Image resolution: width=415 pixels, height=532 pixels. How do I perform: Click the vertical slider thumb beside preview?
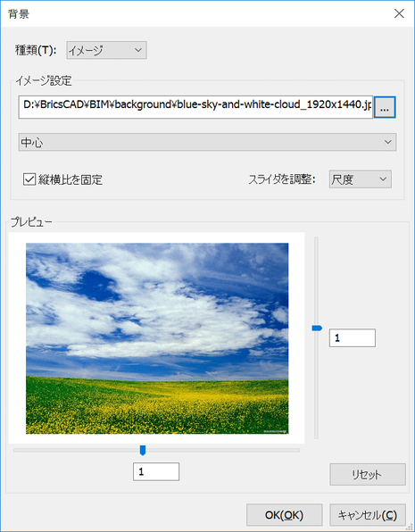click(x=317, y=328)
